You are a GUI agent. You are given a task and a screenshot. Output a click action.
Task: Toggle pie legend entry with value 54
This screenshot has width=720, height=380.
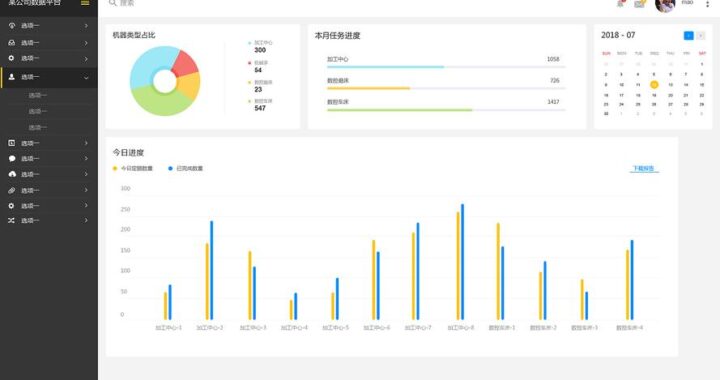pos(259,67)
